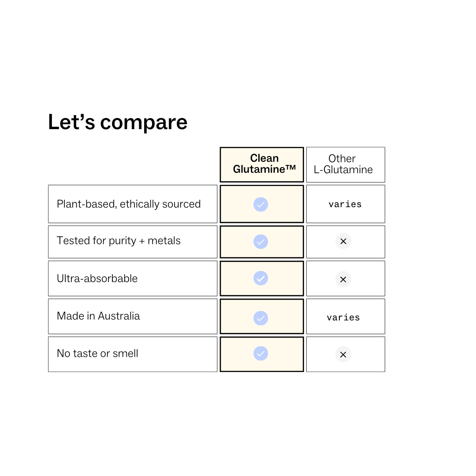Click the X icon in Ultra-absorbable row

pyautogui.click(x=343, y=279)
